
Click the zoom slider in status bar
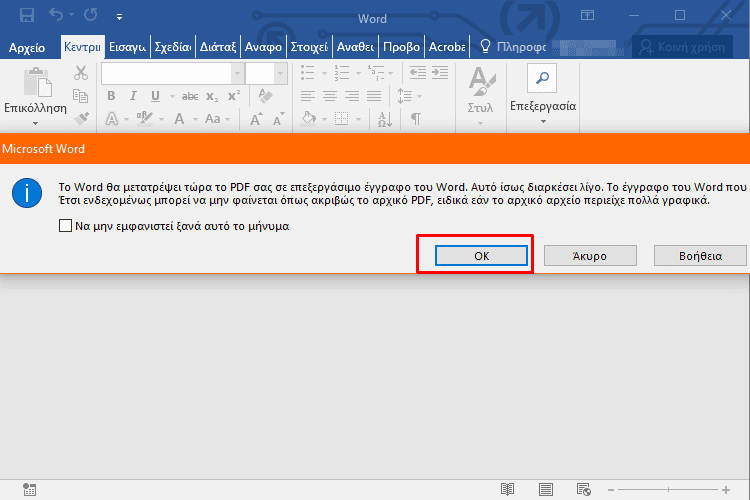(x=668, y=489)
